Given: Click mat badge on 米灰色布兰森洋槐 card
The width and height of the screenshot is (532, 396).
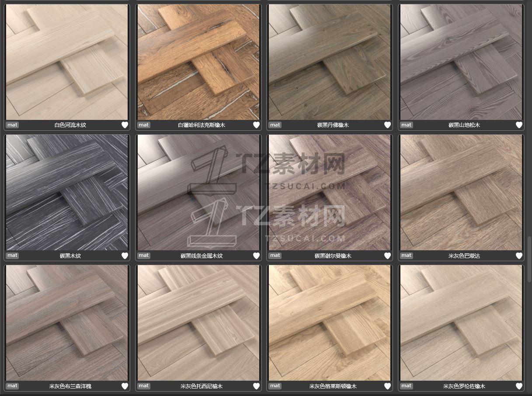Looking at the screenshot, I should click(12, 385).
